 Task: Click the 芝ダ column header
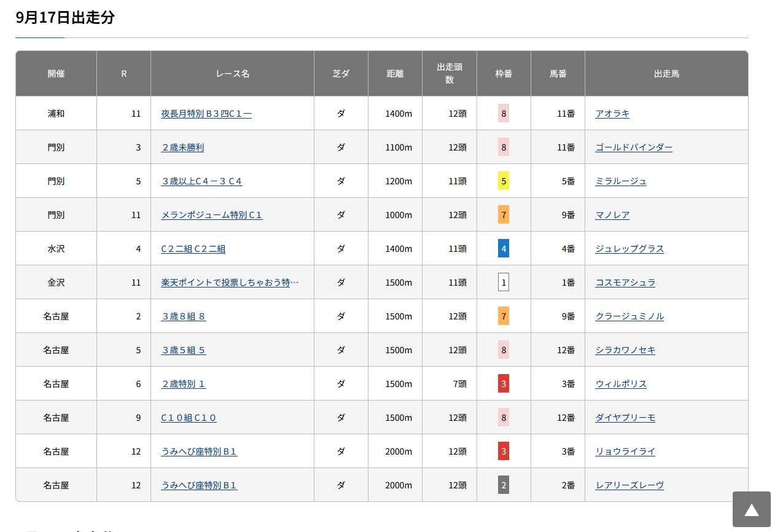[341, 74]
